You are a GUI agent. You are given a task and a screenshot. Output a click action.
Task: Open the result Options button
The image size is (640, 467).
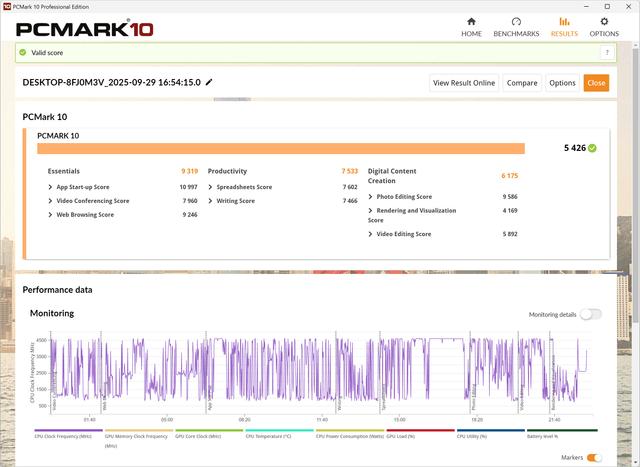point(562,83)
